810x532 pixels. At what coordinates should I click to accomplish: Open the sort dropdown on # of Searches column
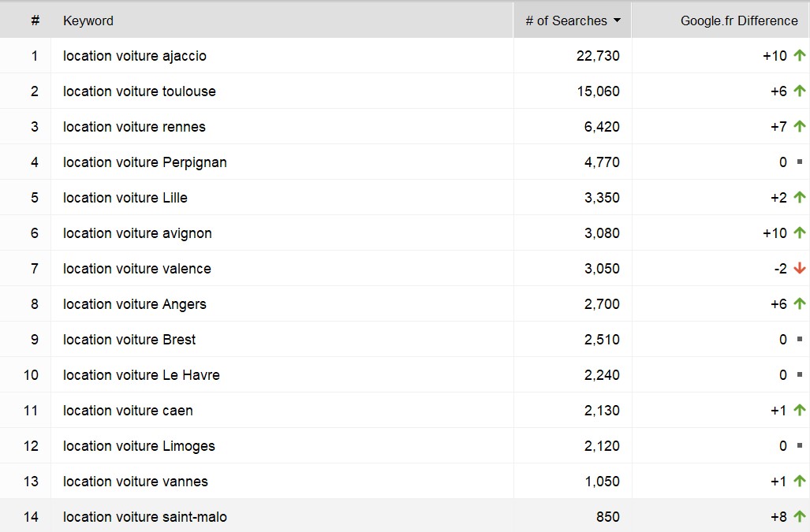click(x=618, y=20)
